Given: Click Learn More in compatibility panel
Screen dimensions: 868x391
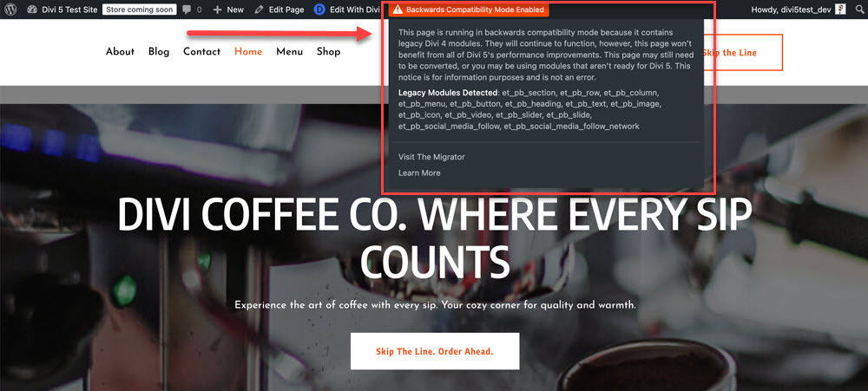Looking at the screenshot, I should [x=419, y=173].
